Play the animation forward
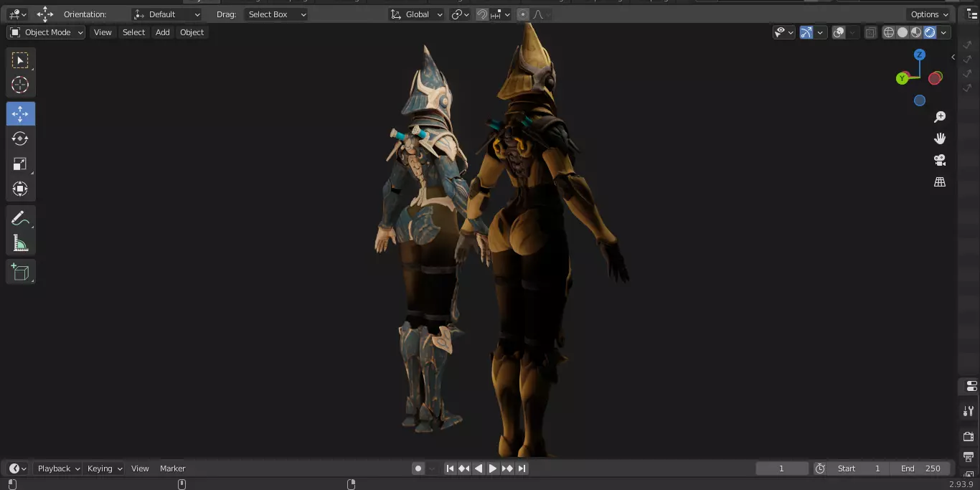 coord(493,468)
